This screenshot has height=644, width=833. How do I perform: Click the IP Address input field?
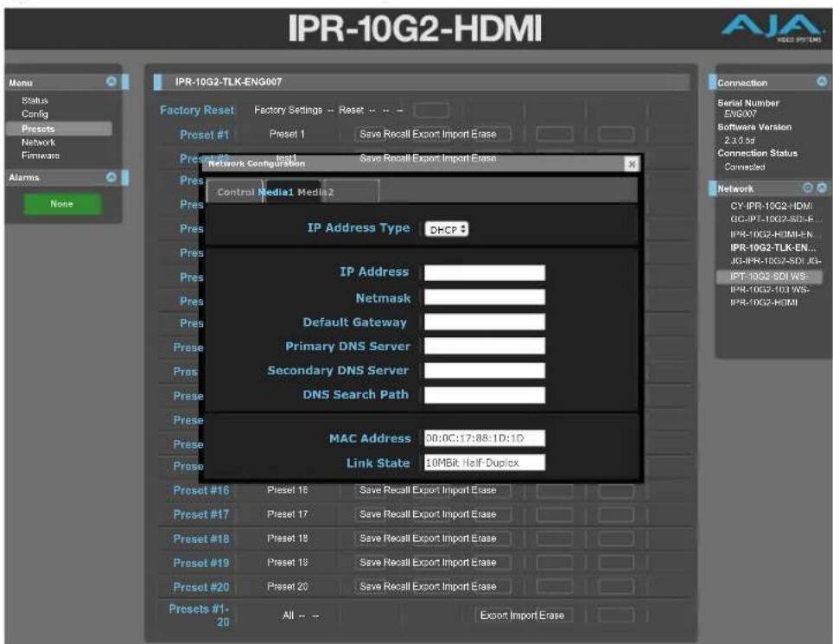point(485,272)
